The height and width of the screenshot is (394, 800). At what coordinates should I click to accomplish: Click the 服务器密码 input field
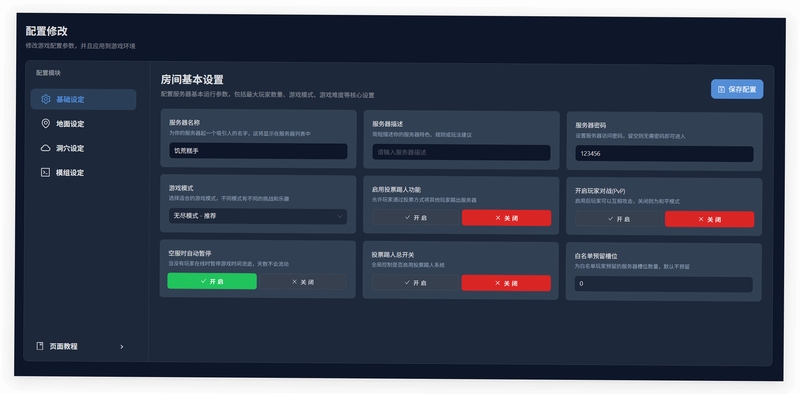[x=664, y=154]
